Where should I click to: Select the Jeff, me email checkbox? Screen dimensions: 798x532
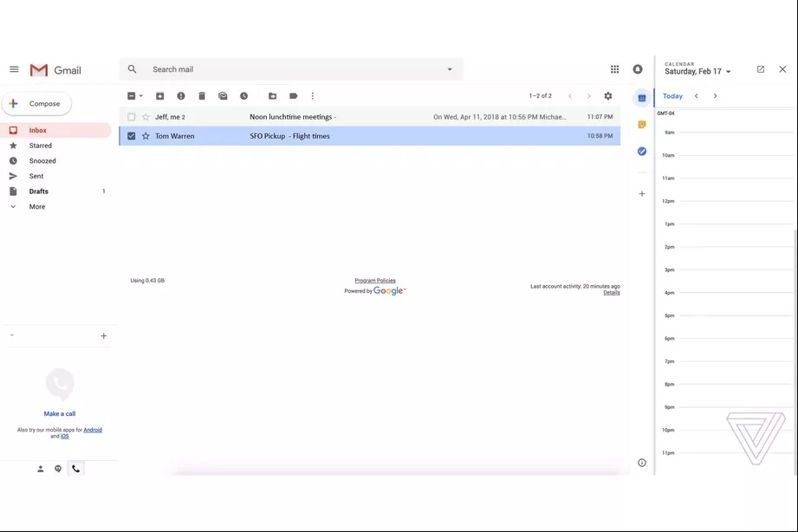click(x=132, y=117)
